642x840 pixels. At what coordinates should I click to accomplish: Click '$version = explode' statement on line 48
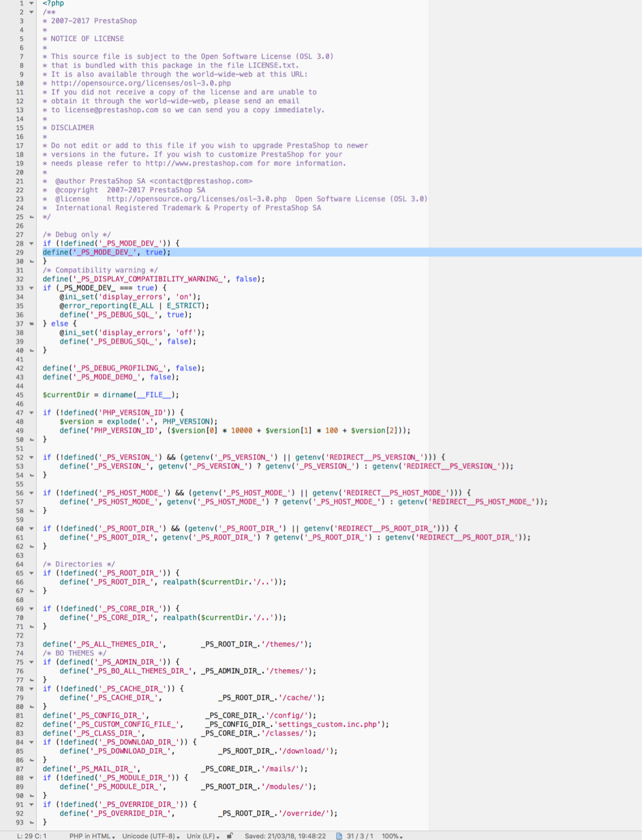pyautogui.click(x=139, y=421)
